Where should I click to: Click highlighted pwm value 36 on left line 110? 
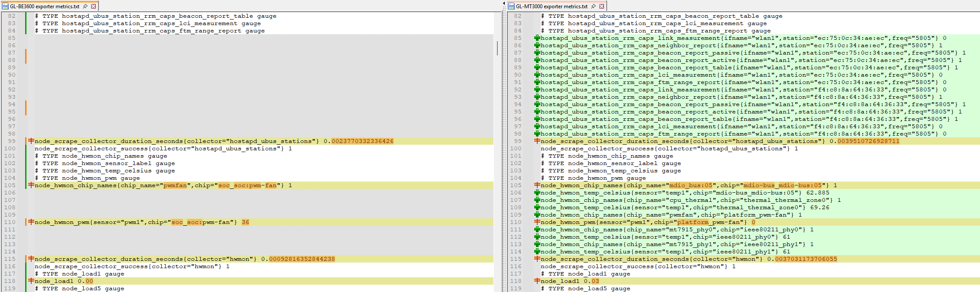(x=245, y=222)
